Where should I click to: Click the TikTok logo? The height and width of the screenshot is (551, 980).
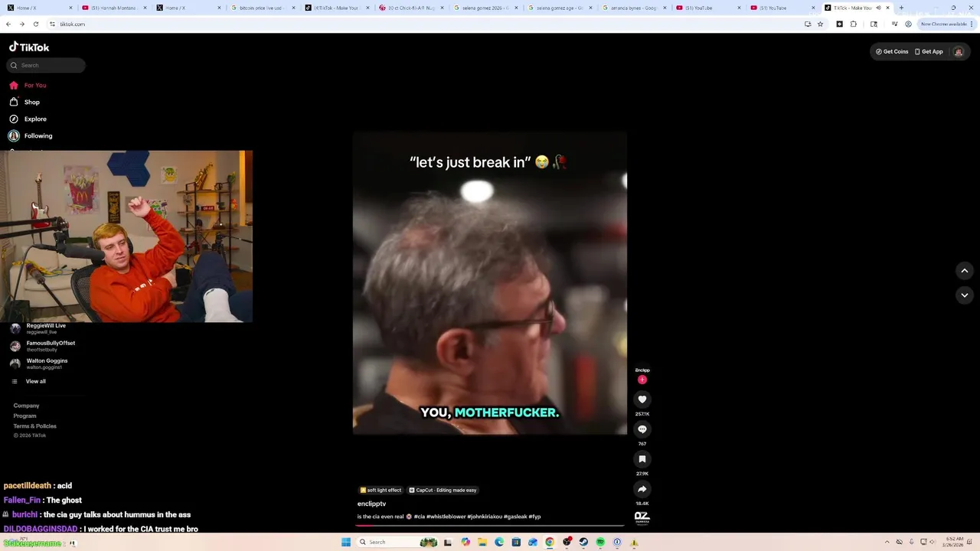tap(29, 47)
